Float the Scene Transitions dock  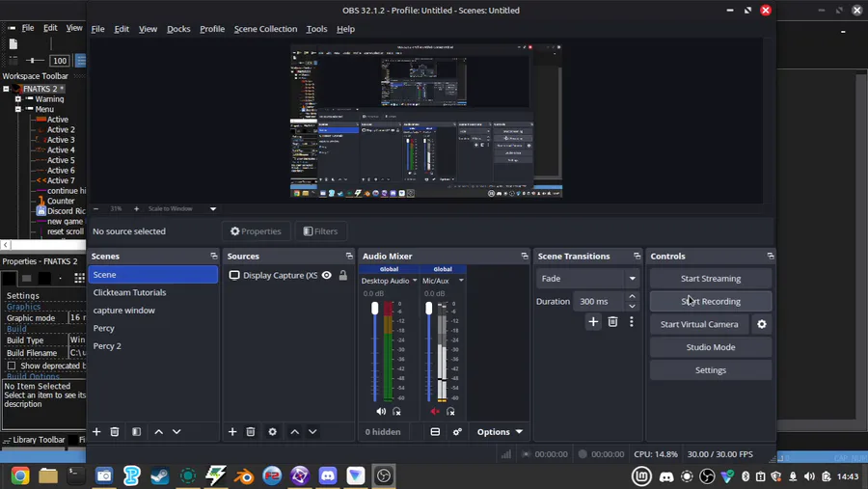click(x=637, y=256)
